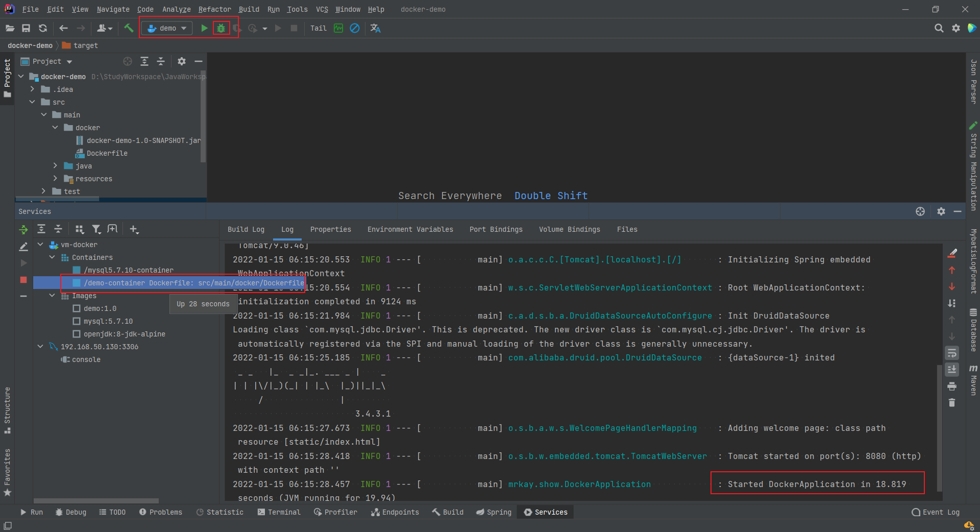Click the log panel vertical scrollbar
The image size is (980, 532).
click(x=939, y=428)
